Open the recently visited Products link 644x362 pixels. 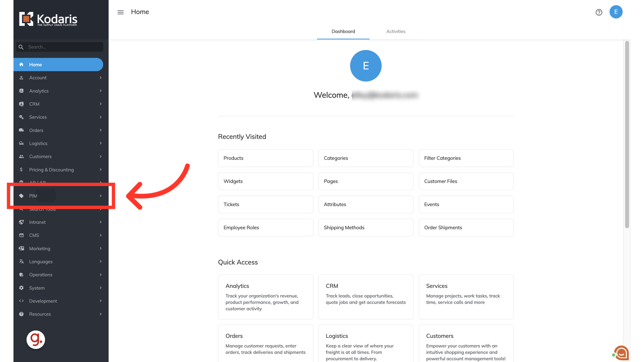click(x=265, y=158)
